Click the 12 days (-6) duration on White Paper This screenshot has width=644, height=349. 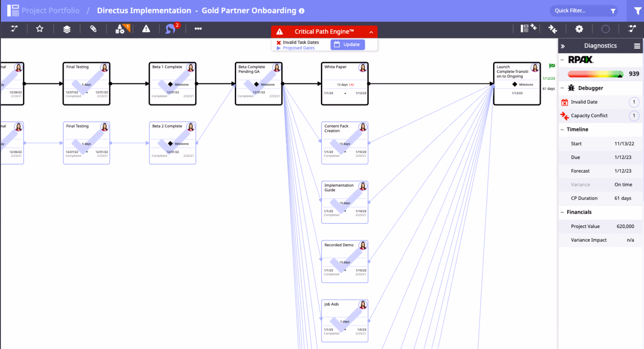345,85
